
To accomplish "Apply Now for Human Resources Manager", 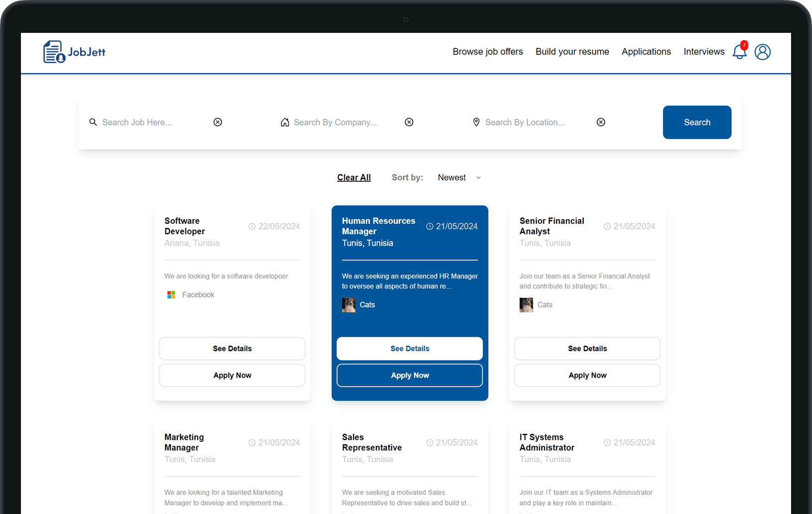I will [410, 376].
